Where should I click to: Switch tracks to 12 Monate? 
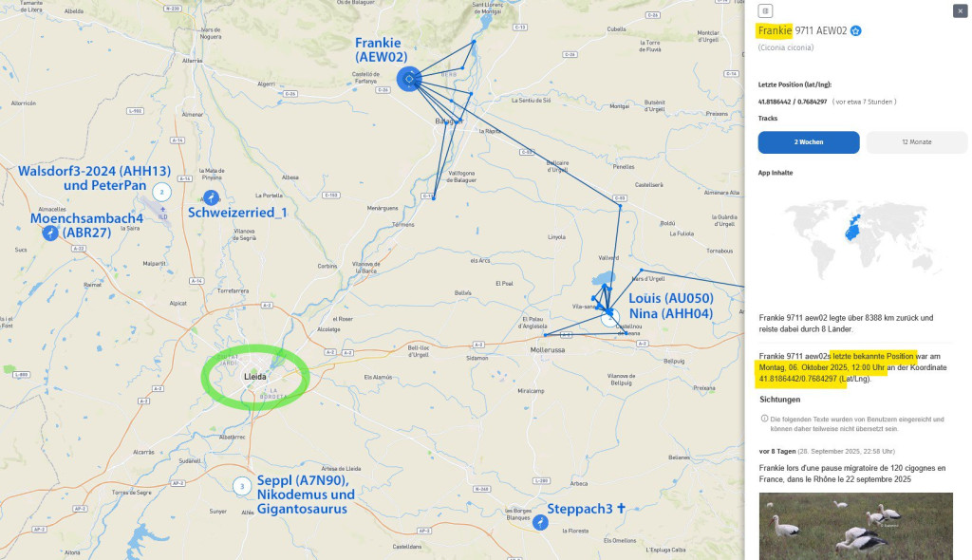pyautogui.click(x=916, y=142)
